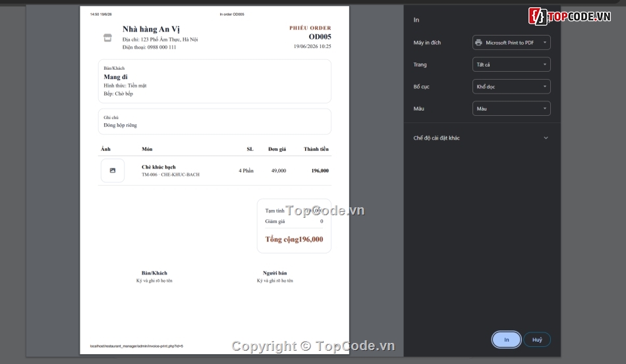Viewport: 626px width, 364px height.
Task: Click line total 196,000 in table row
Action: 320,170
